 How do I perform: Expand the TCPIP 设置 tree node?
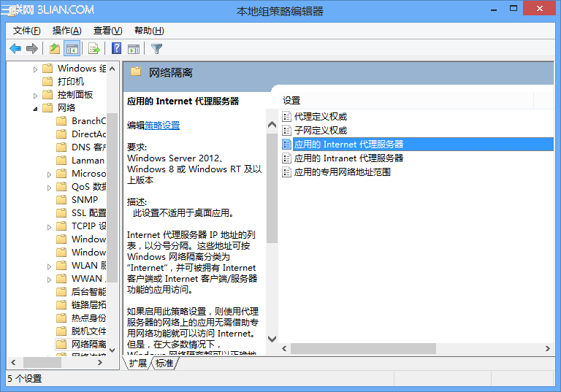(x=49, y=227)
